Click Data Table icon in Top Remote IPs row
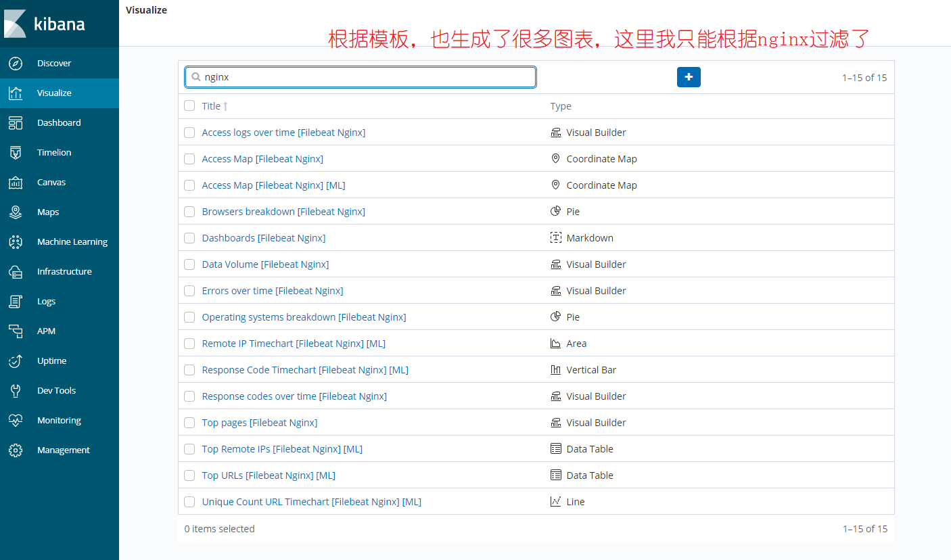 [556, 449]
